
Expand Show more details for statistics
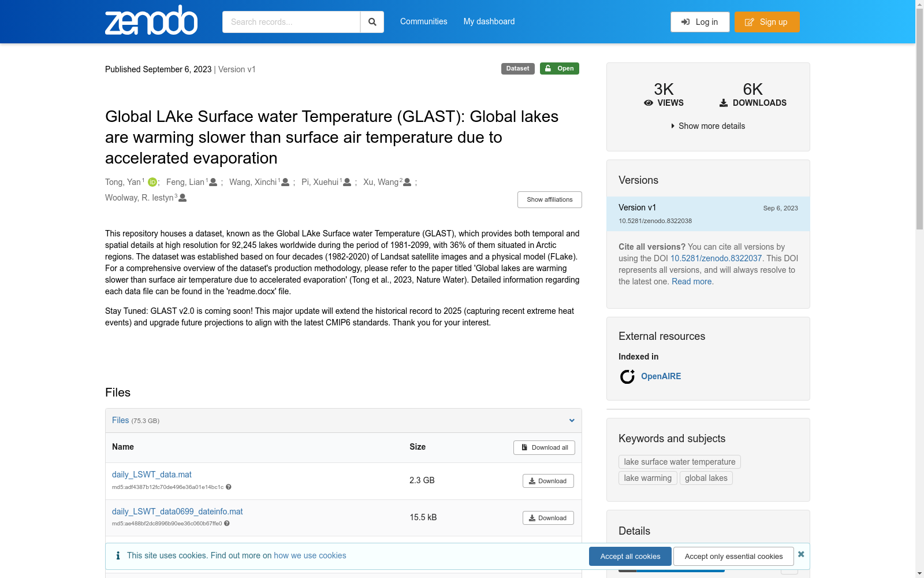(x=708, y=126)
